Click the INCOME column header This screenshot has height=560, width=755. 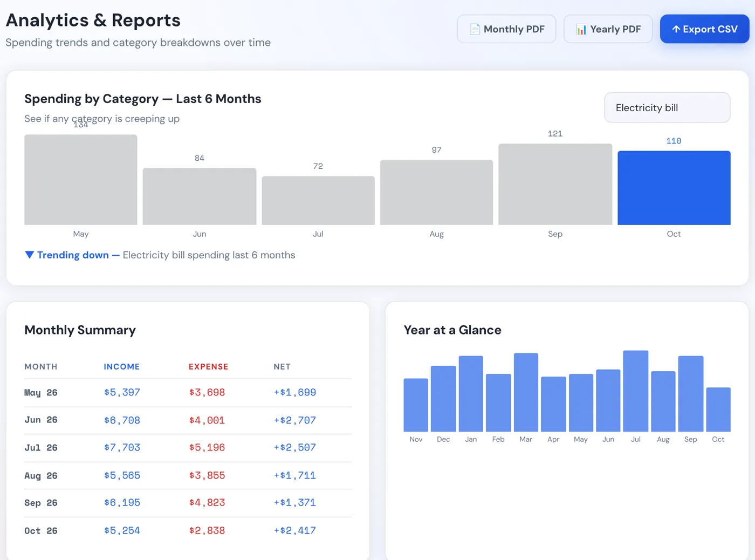click(122, 367)
